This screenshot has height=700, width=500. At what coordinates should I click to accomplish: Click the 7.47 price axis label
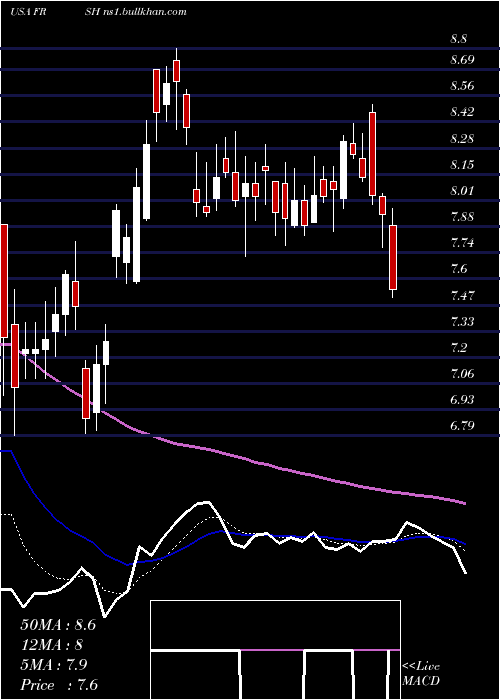[x=462, y=295]
